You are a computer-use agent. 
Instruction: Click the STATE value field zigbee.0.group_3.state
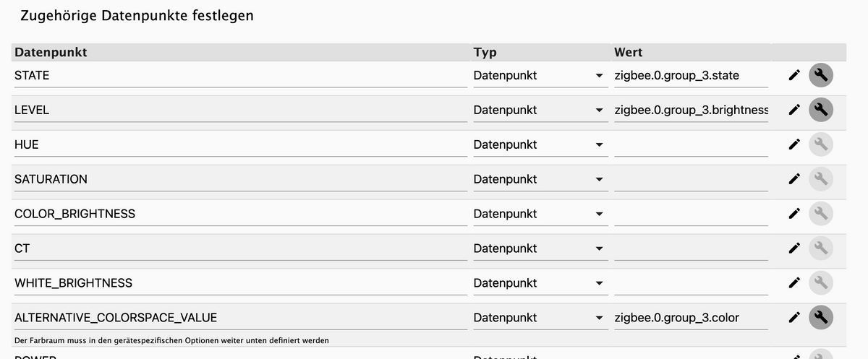pos(690,75)
